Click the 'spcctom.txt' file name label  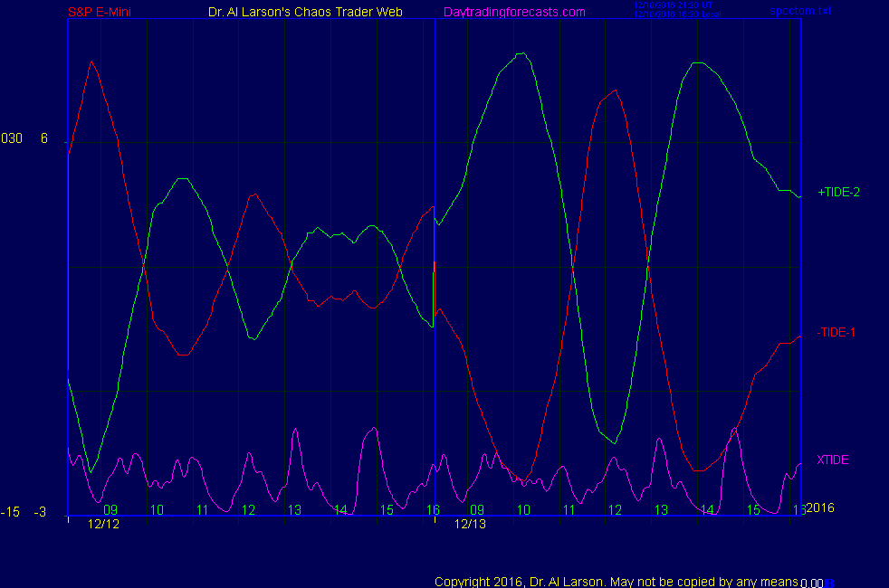coord(800,11)
